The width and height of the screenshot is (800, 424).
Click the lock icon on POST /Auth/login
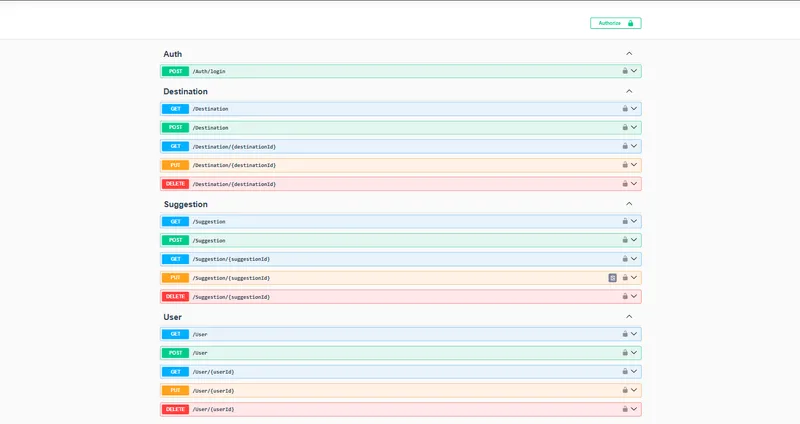click(624, 71)
